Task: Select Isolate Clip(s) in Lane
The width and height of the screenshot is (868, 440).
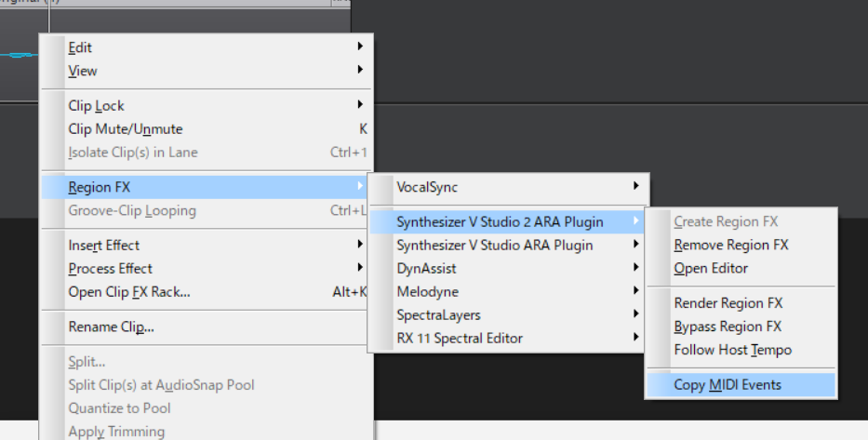Action: 206,153
